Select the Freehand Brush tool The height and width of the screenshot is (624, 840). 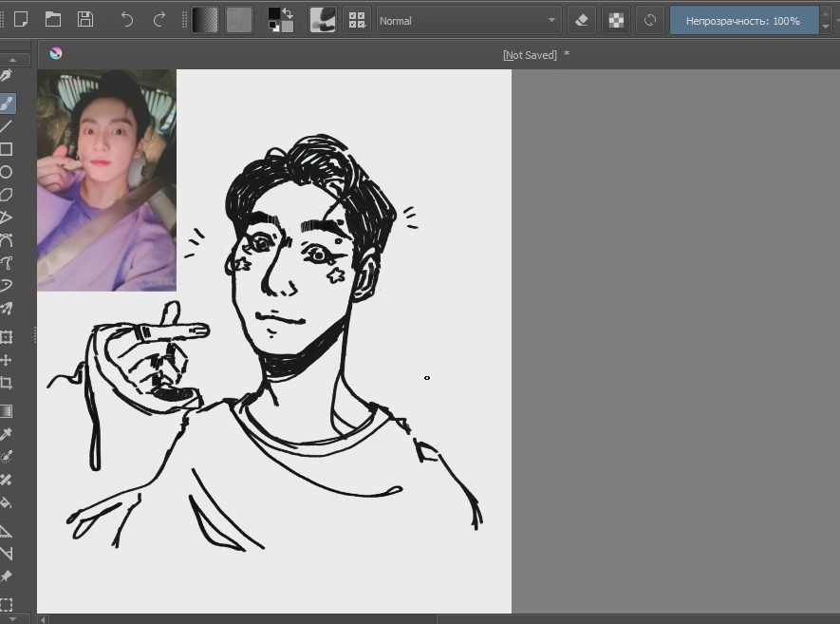[7, 103]
